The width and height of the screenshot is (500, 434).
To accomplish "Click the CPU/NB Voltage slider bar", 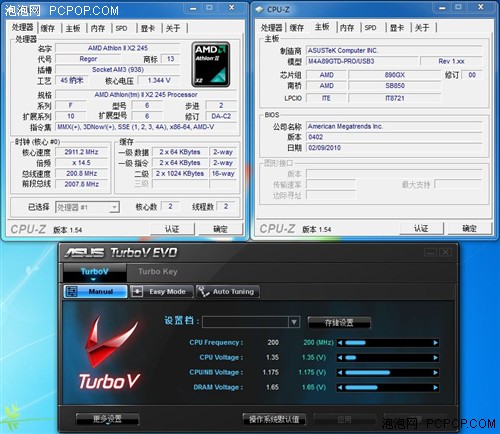I will 388,372.
